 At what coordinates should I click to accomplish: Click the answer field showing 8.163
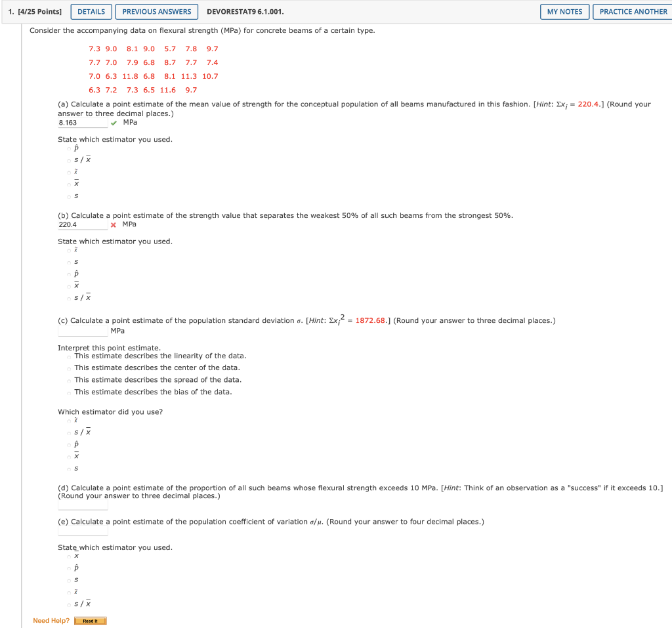coord(83,121)
